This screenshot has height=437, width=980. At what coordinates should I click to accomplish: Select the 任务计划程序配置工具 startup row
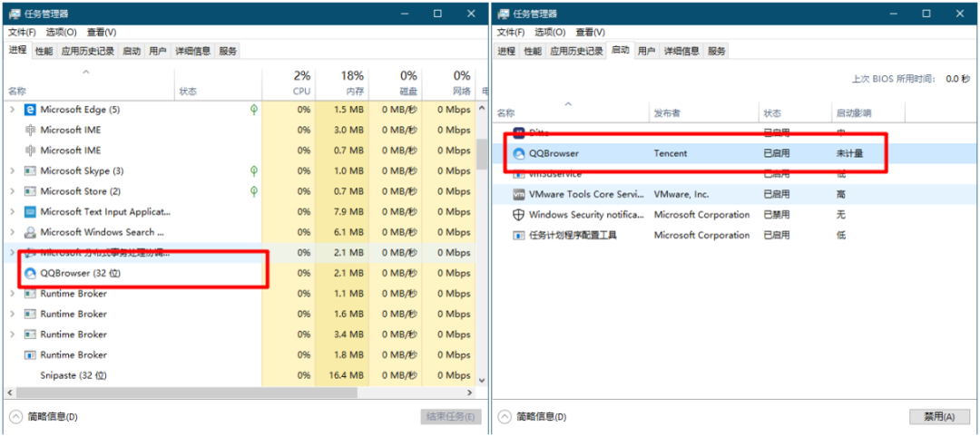[736, 236]
